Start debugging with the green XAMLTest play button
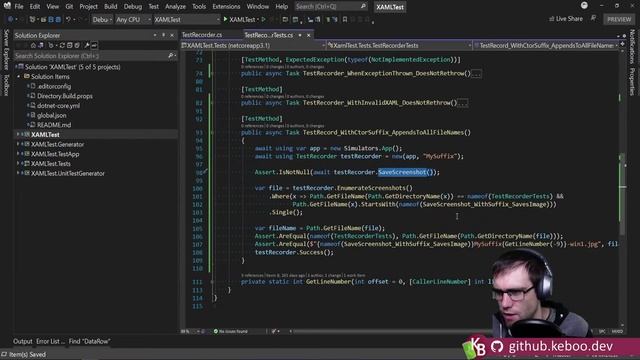Screen dimensions: 640x360 tap(240, 19)
